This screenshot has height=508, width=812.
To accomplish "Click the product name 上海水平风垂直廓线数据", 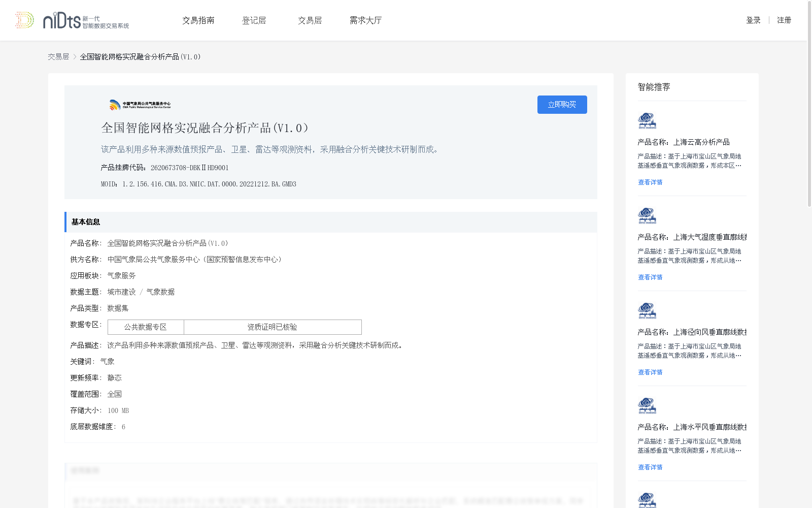I will click(x=710, y=427).
